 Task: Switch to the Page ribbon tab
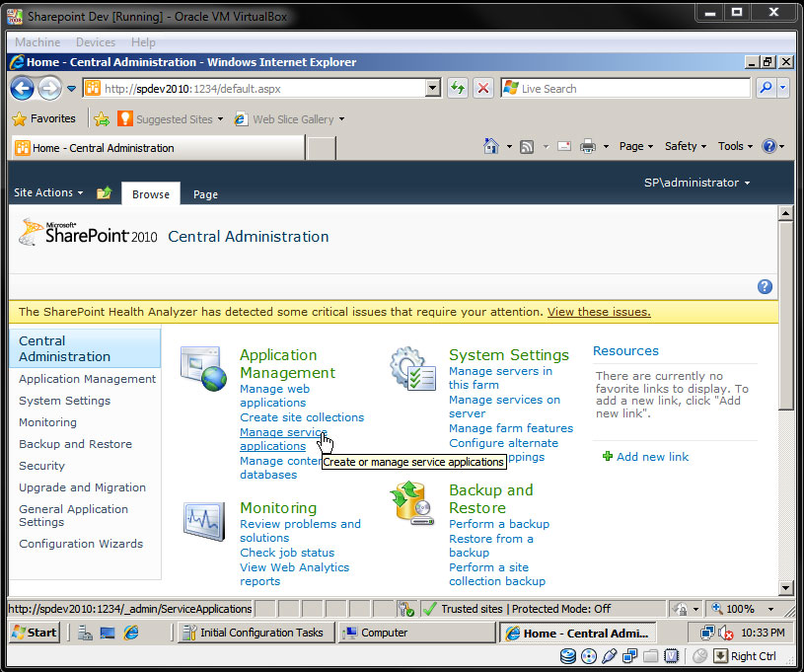coord(205,194)
